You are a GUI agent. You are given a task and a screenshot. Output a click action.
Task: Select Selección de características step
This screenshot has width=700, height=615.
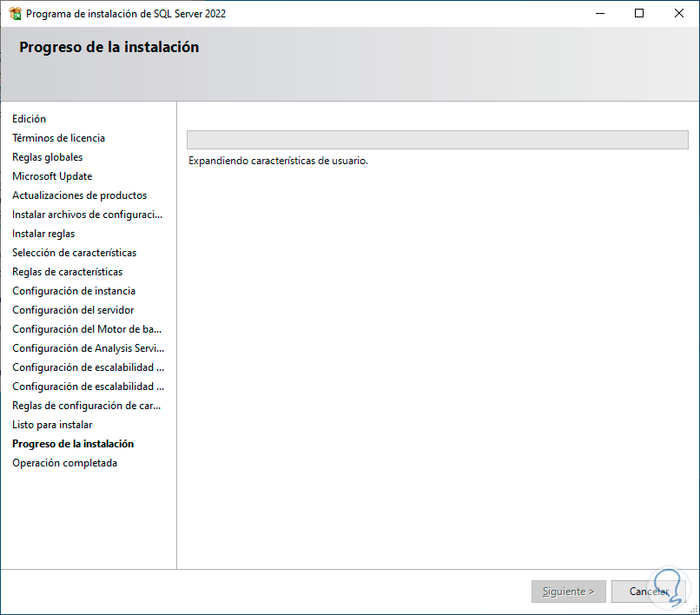pos(74,253)
